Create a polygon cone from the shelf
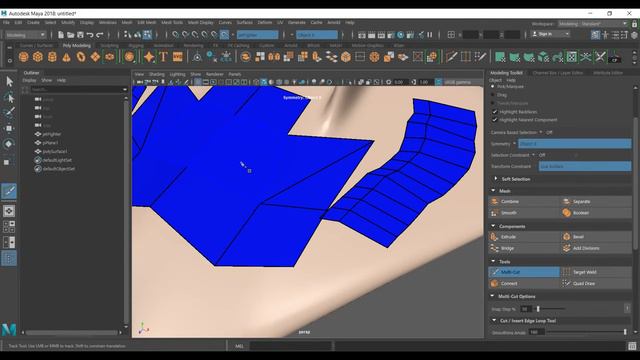The height and width of the screenshot is (360, 640). [x=67, y=57]
